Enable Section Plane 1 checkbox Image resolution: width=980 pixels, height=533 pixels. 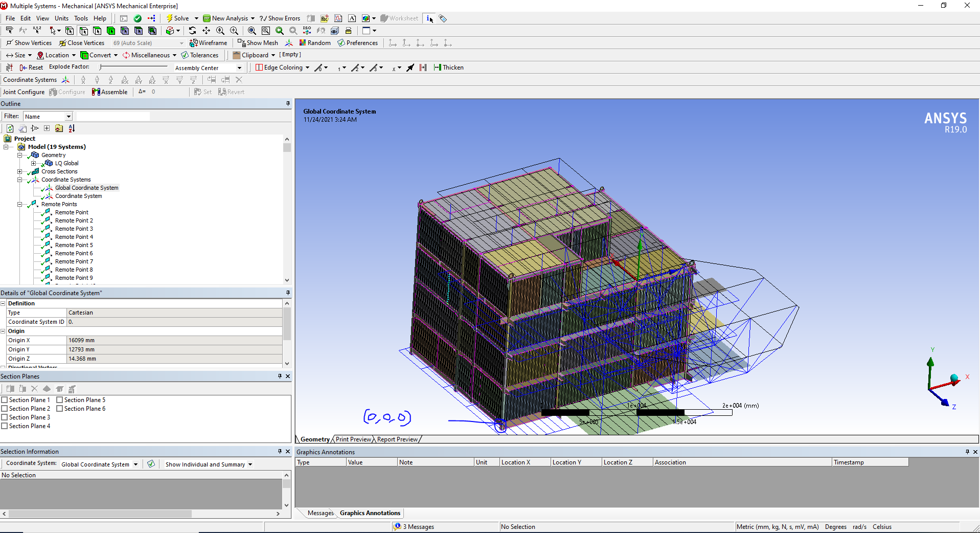pos(5,400)
